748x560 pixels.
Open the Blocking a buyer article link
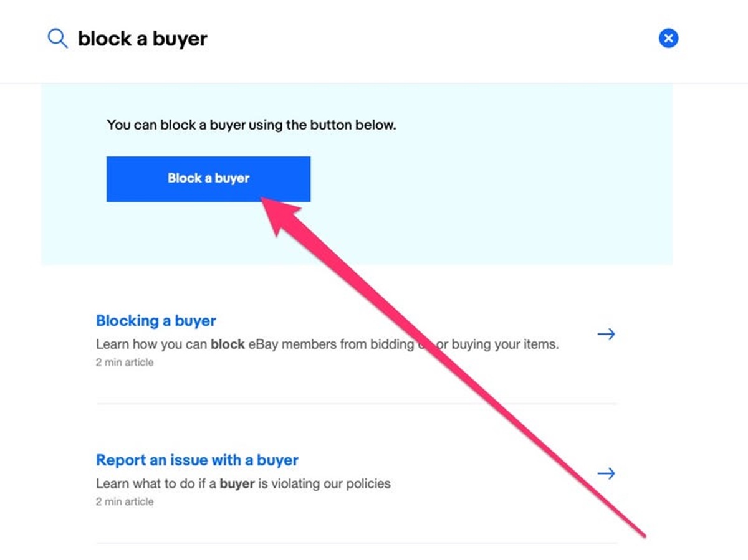(156, 321)
